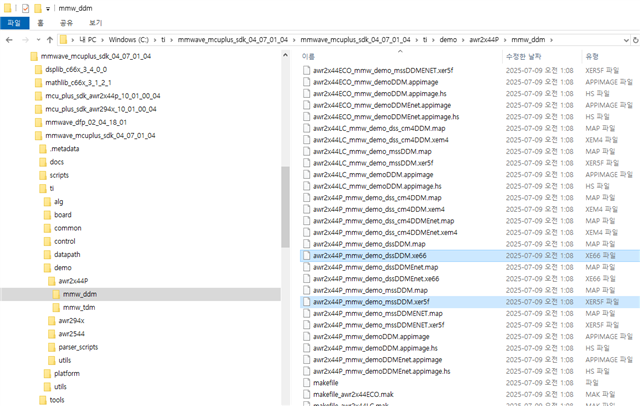Select file awr2x44LC_mmw_demo_dss_cm4DDM.map
Image resolution: width=640 pixels, height=406 pixels.
click(x=379, y=128)
